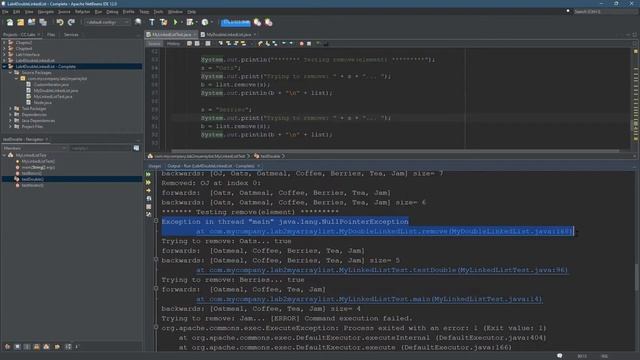640x360 pixels.
Task: Rerun output with green double-arrow icon
Action: tap(149, 174)
